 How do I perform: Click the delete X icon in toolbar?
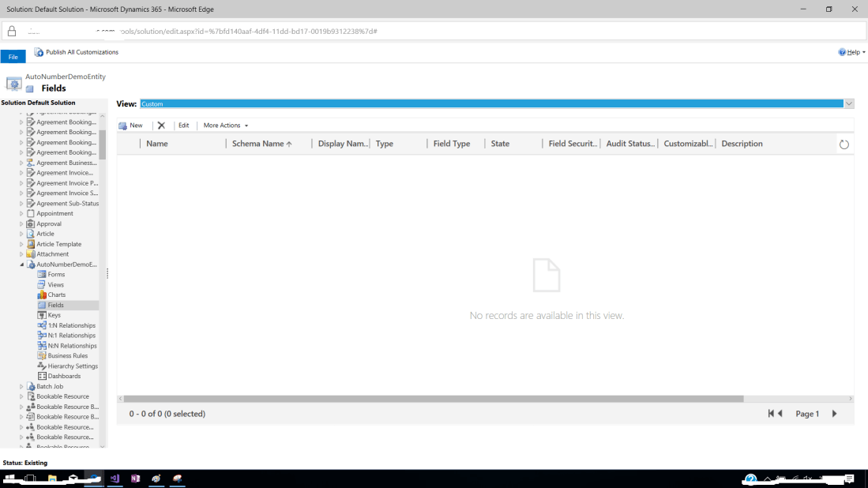pos(161,126)
